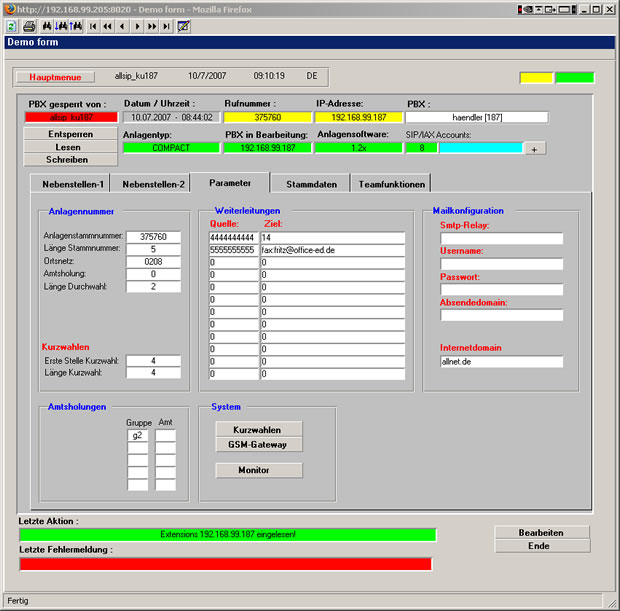Click the Smtp-Relay input field
The width and height of the screenshot is (620, 611).
(x=501, y=238)
